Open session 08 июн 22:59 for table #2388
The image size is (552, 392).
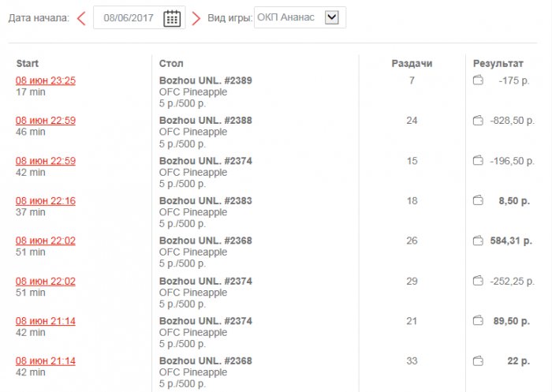(x=46, y=121)
